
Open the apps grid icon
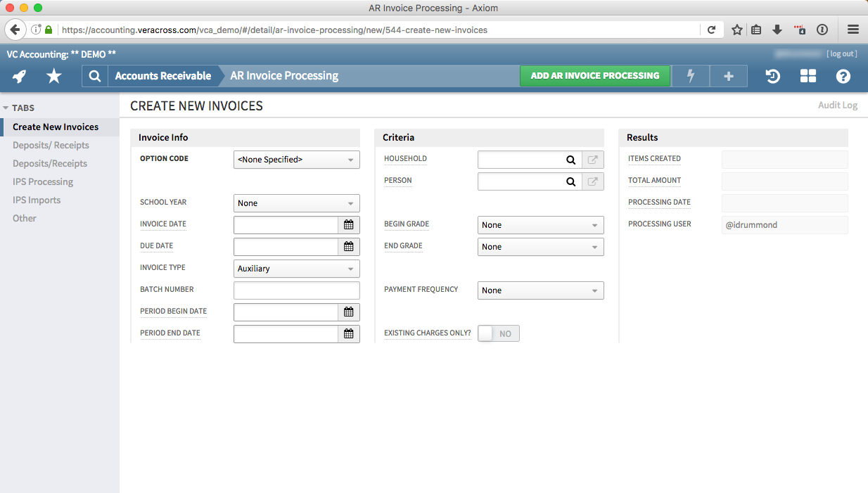(x=808, y=76)
